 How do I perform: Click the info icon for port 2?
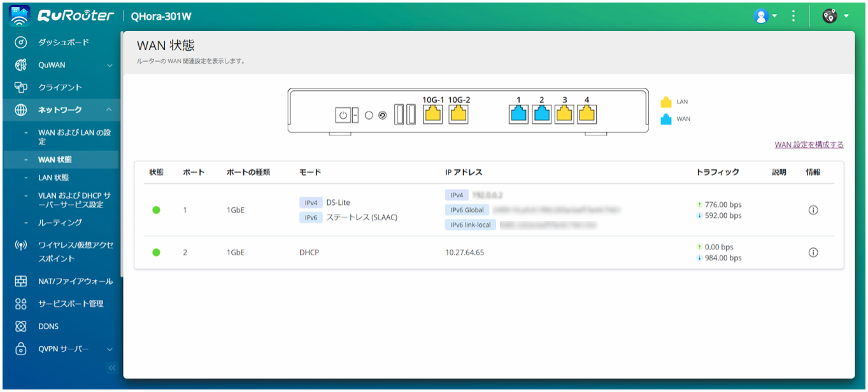coord(813,253)
